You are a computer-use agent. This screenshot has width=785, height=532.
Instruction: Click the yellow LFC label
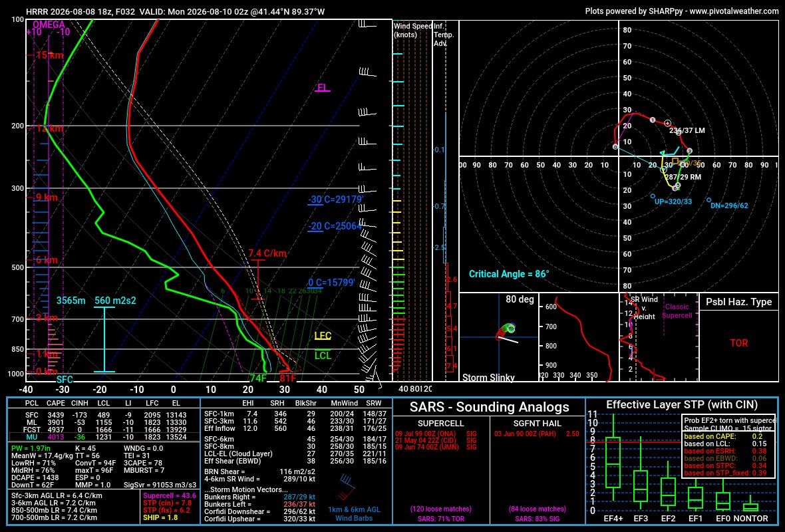click(323, 336)
